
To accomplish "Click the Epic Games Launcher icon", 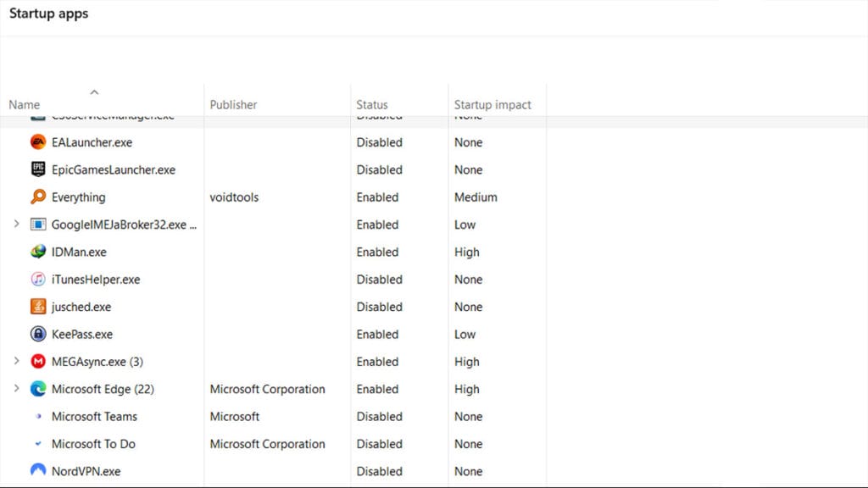I will click(x=38, y=169).
